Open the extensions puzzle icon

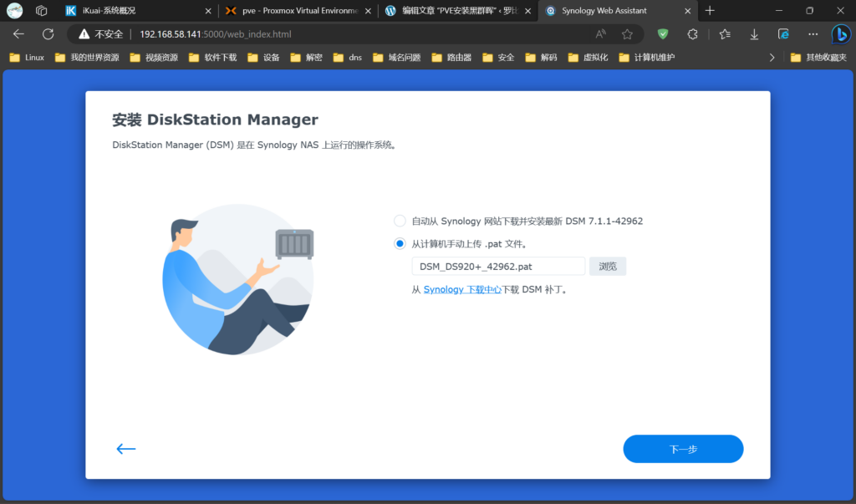pyautogui.click(x=693, y=34)
